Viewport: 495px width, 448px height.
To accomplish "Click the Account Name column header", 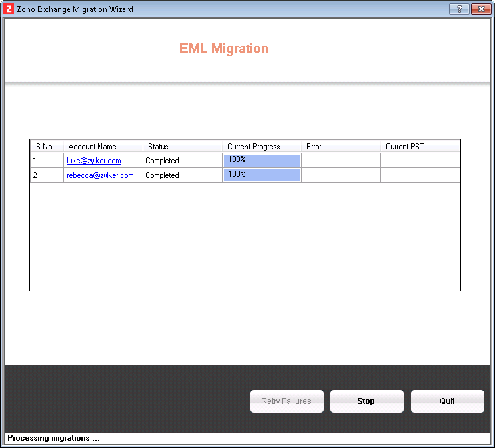I will (93, 147).
